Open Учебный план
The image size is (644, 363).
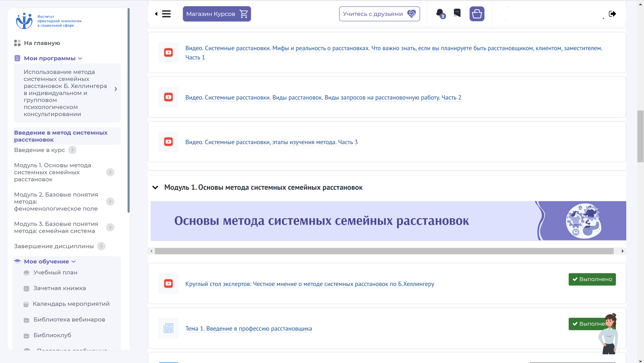[x=55, y=272]
